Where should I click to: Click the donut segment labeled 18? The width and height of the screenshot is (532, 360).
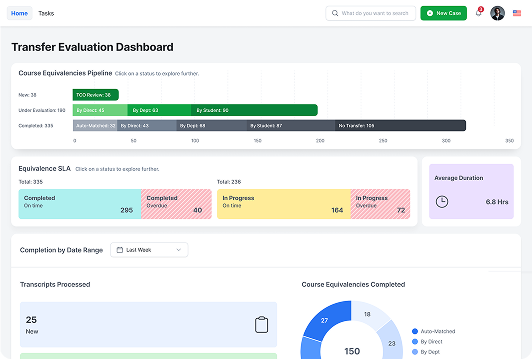point(368,314)
